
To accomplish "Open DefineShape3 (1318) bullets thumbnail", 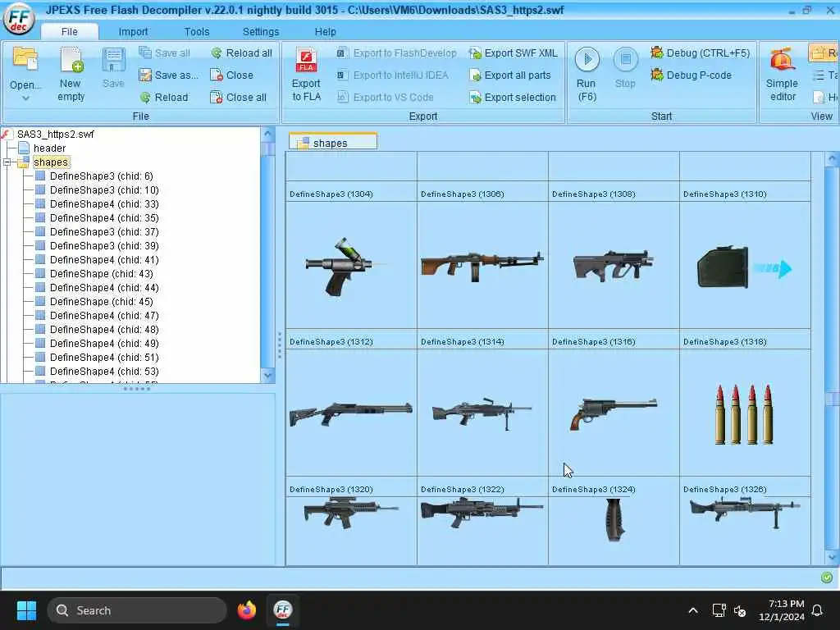I will [x=745, y=413].
